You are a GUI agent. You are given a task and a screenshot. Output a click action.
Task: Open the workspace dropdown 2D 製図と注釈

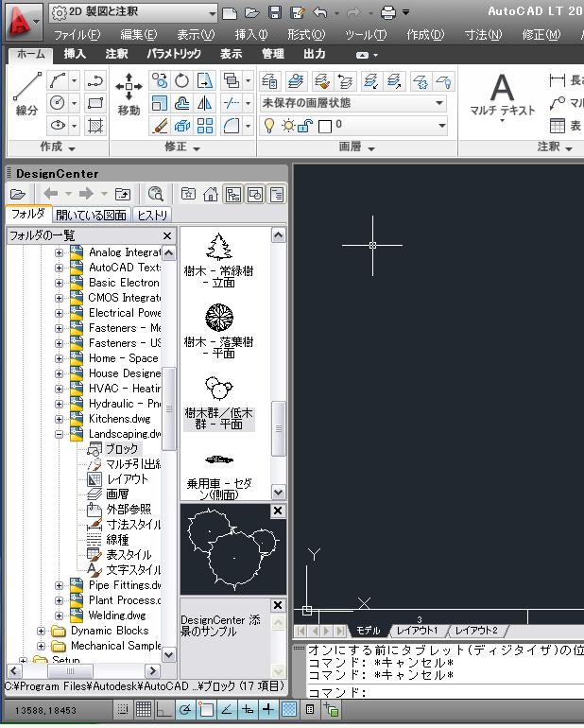[x=132, y=12]
